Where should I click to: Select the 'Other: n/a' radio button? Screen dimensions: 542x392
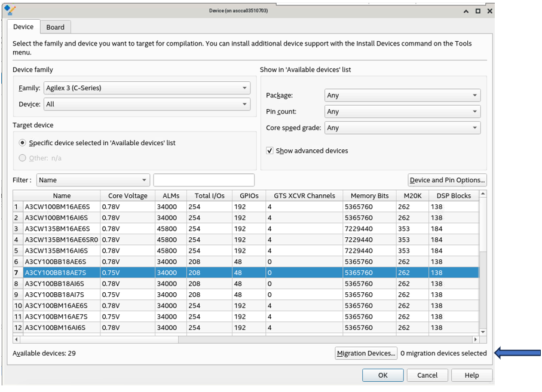tap(23, 158)
